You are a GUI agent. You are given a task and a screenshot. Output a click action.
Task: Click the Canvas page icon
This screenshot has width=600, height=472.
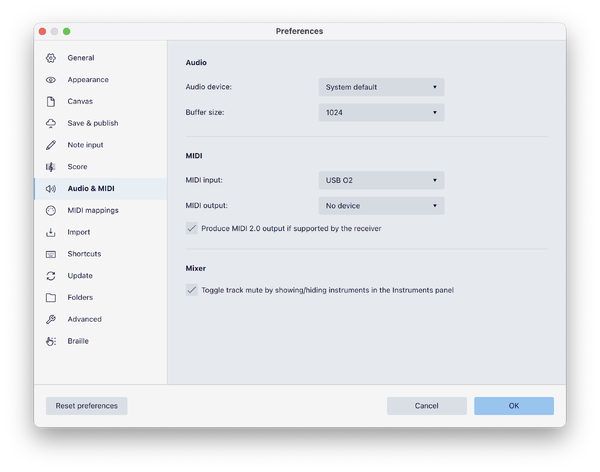point(51,102)
